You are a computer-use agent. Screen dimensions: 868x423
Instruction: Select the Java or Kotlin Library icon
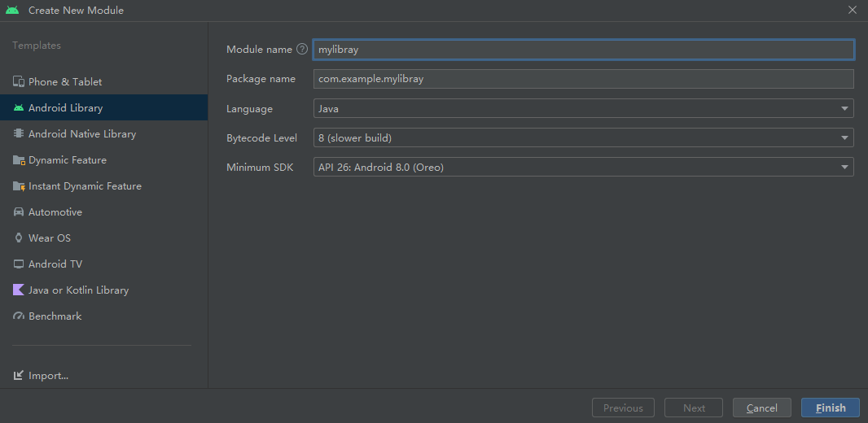[19, 290]
